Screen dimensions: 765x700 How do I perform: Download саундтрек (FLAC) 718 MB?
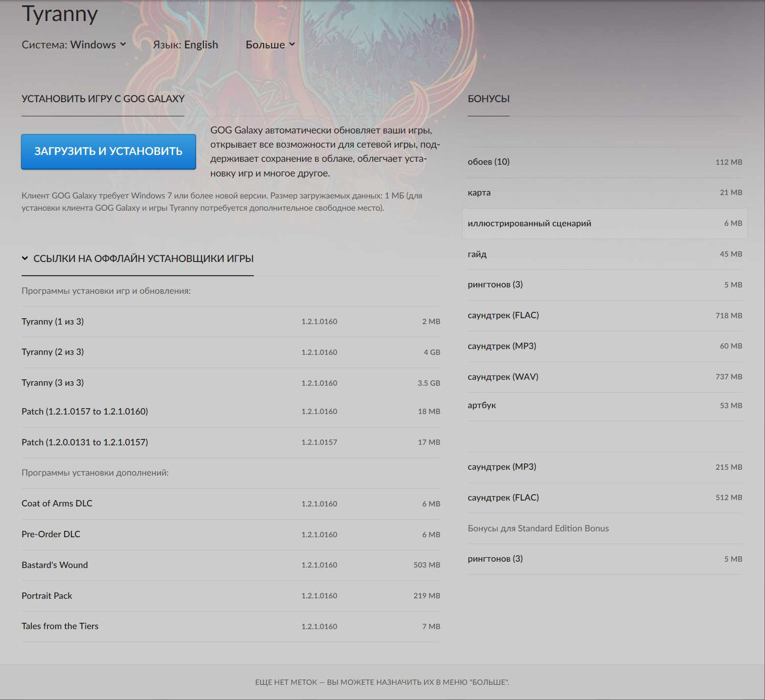(x=605, y=315)
